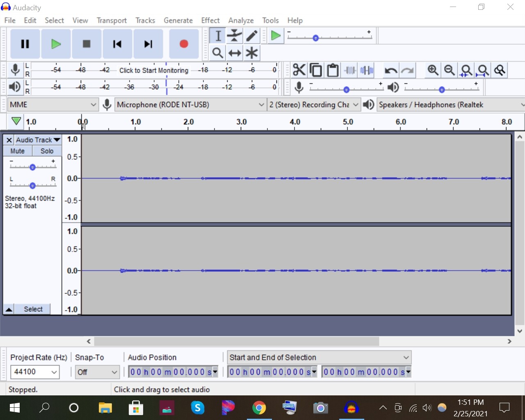Skip to start of the track
The height and width of the screenshot is (420, 525).
pyautogui.click(x=117, y=44)
